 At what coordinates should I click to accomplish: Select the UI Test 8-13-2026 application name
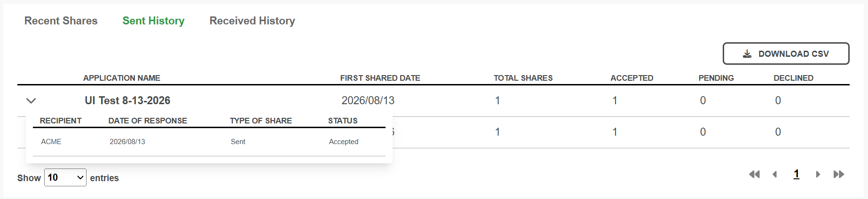[x=127, y=100]
